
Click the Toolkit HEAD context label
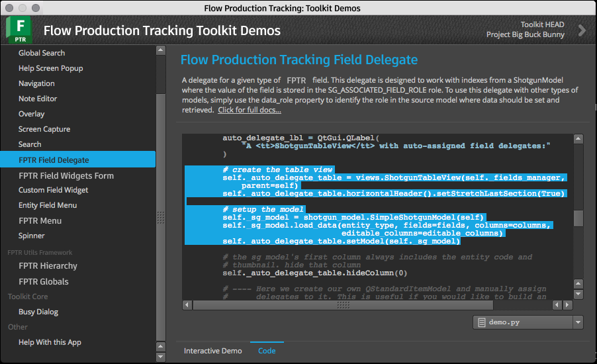[x=542, y=24]
